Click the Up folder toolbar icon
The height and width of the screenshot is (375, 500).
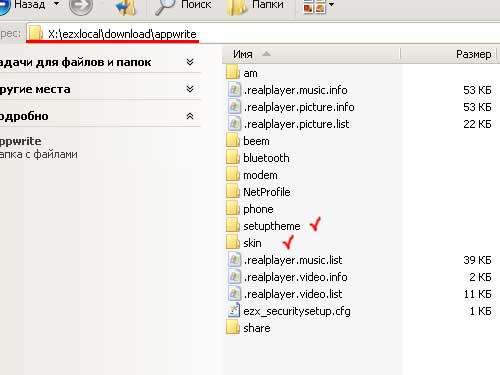(x=126, y=7)
